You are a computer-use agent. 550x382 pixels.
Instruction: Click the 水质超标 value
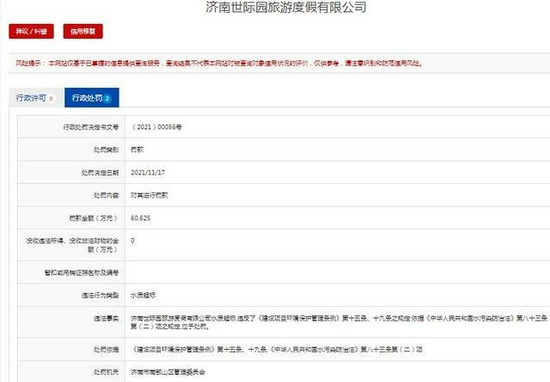pos(143,295)
